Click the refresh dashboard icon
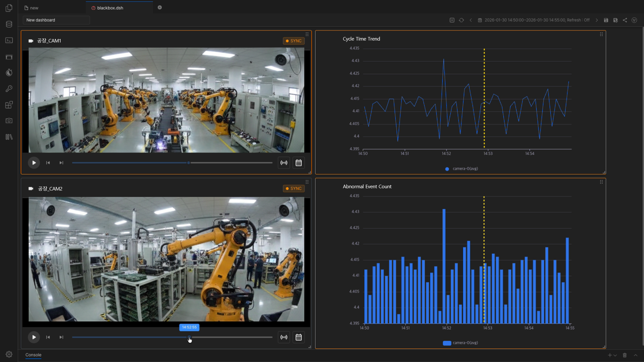 (x=461, y=20)
